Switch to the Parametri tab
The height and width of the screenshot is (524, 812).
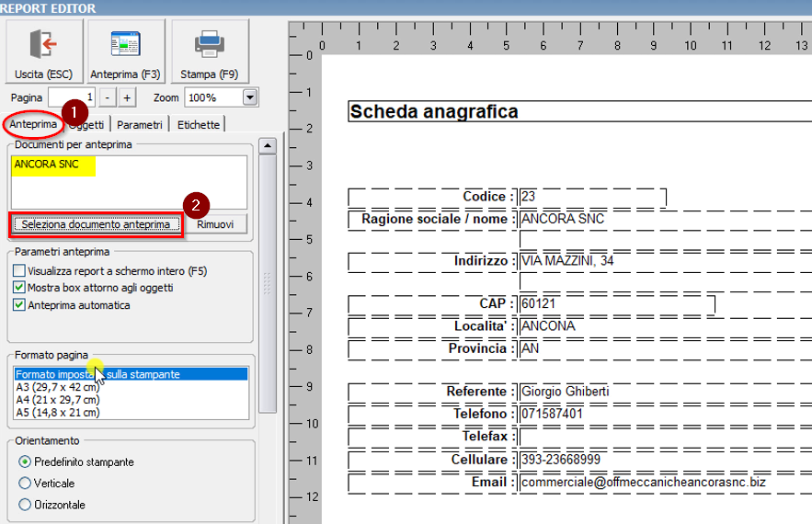tap(140, 125)
